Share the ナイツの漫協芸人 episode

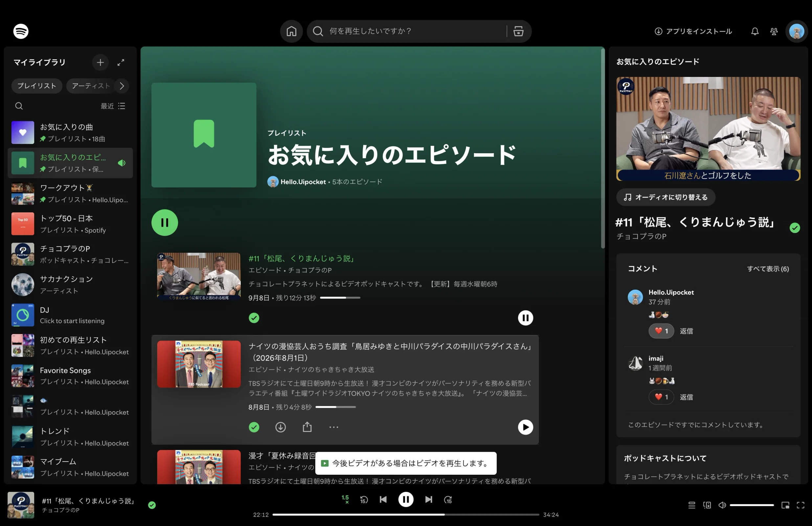(x=307, y=427)
